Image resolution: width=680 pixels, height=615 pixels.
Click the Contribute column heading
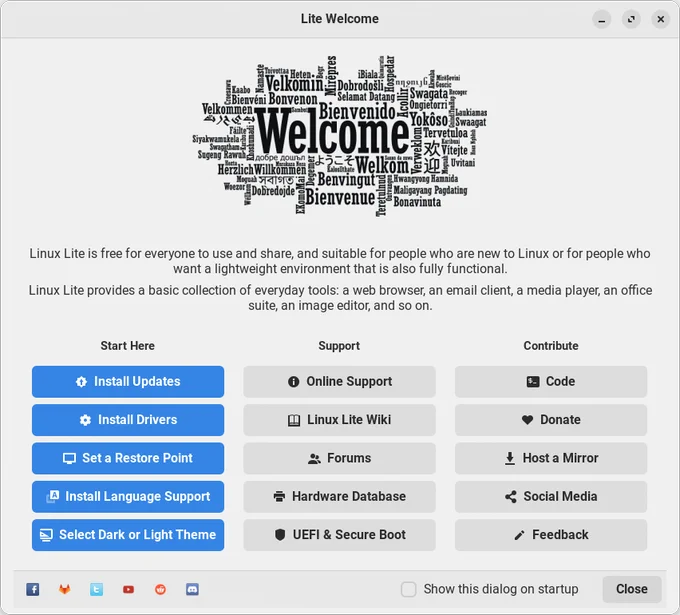pyautogui.click(x=551, y=346)
